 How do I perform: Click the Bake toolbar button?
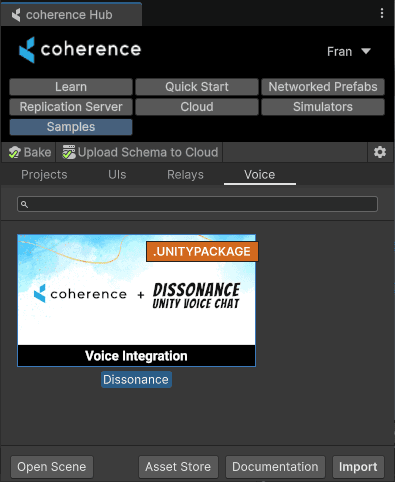30,152
